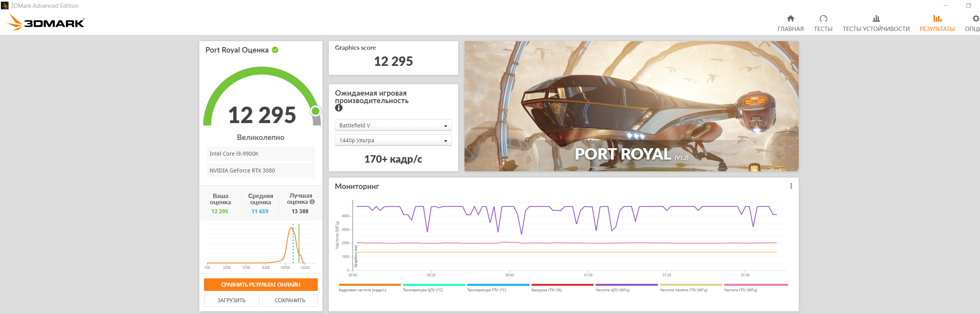This screenshot has width=980, height=314.
Task: Click the 170+ кадр/с estimate
Action: [x=393, y=159]
